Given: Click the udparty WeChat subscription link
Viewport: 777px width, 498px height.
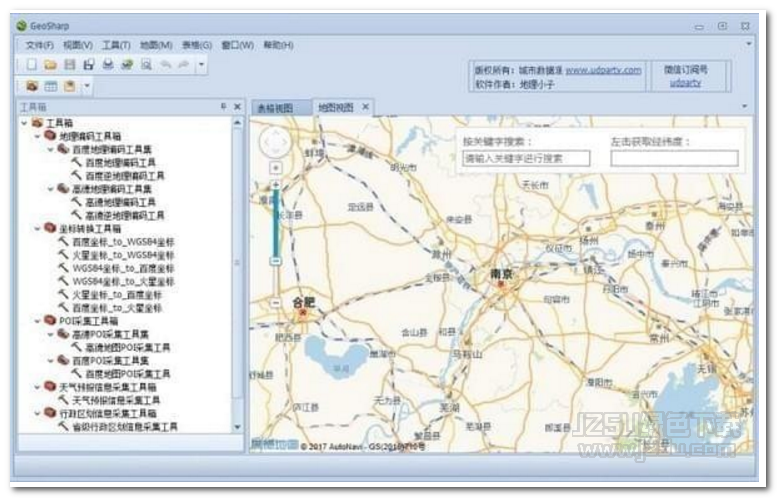Looking at the screenshot, I should [x=685, y=83].
